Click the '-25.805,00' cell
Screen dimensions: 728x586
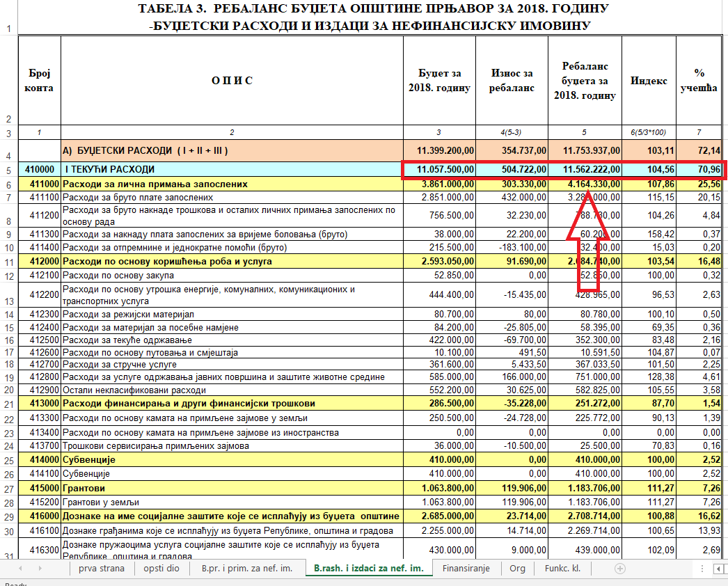(512, 327)
